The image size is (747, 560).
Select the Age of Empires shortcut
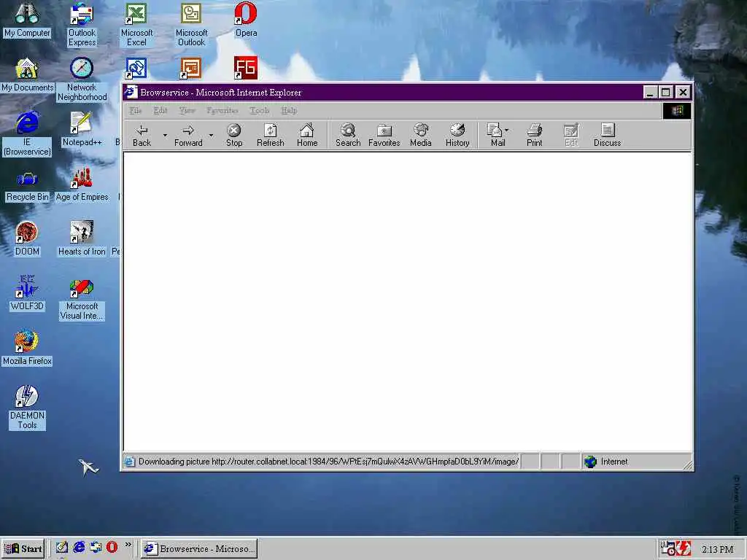[82, 184]
